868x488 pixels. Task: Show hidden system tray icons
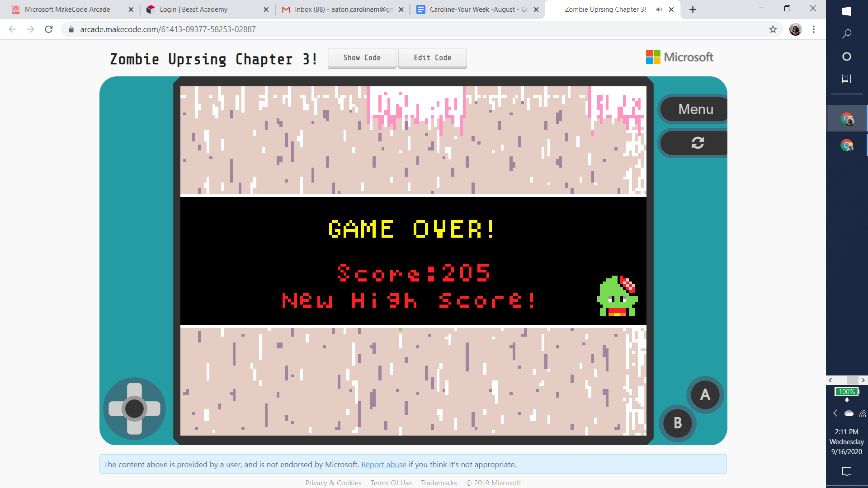point(835,413)
